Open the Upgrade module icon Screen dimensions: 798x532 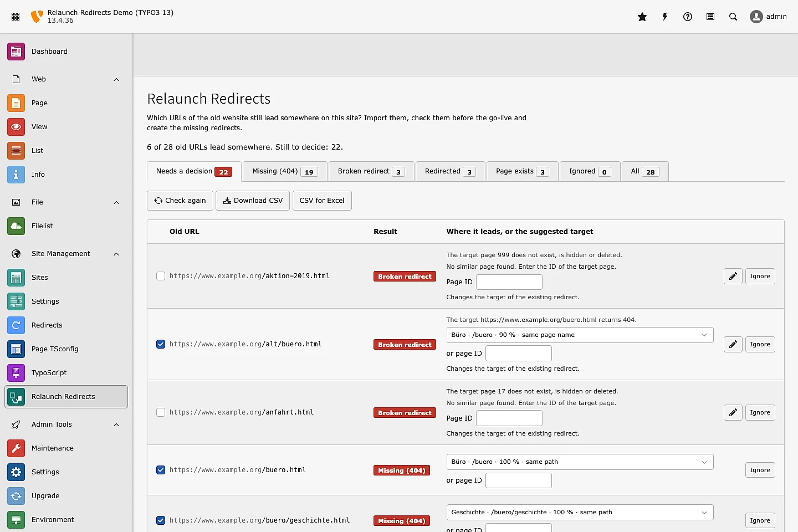click(x=16, y=496)
